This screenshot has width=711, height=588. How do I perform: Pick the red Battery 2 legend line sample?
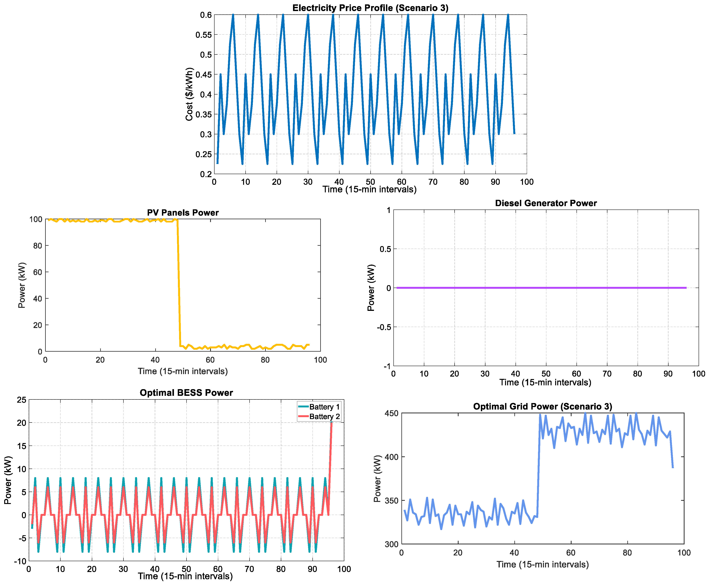pyautogui.click(x=303, y=416)
